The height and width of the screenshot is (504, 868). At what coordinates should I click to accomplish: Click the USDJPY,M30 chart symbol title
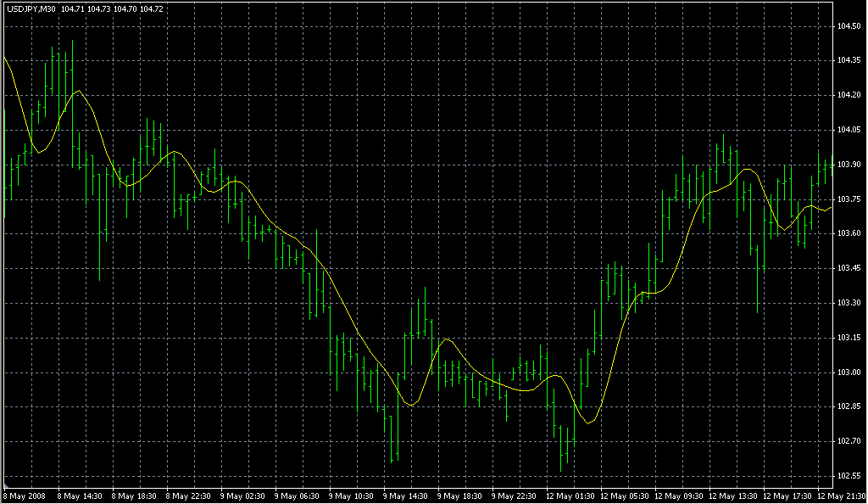pos(30,9)
